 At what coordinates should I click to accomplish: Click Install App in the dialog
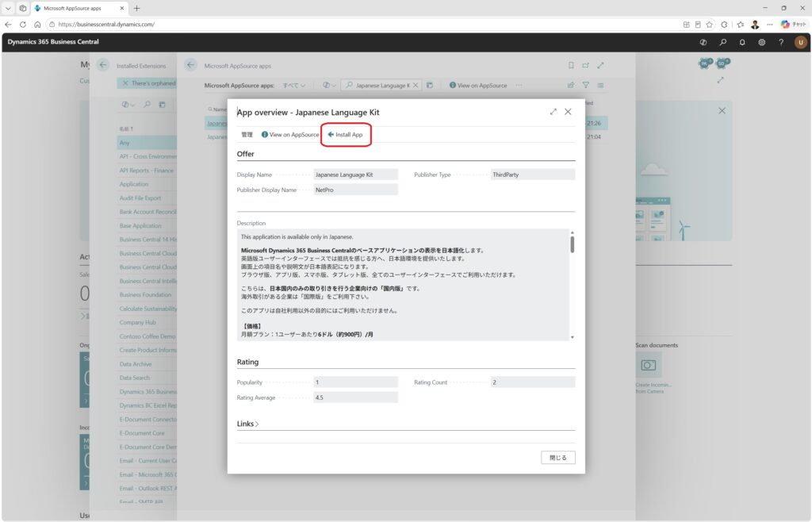(x=346, y=135)
